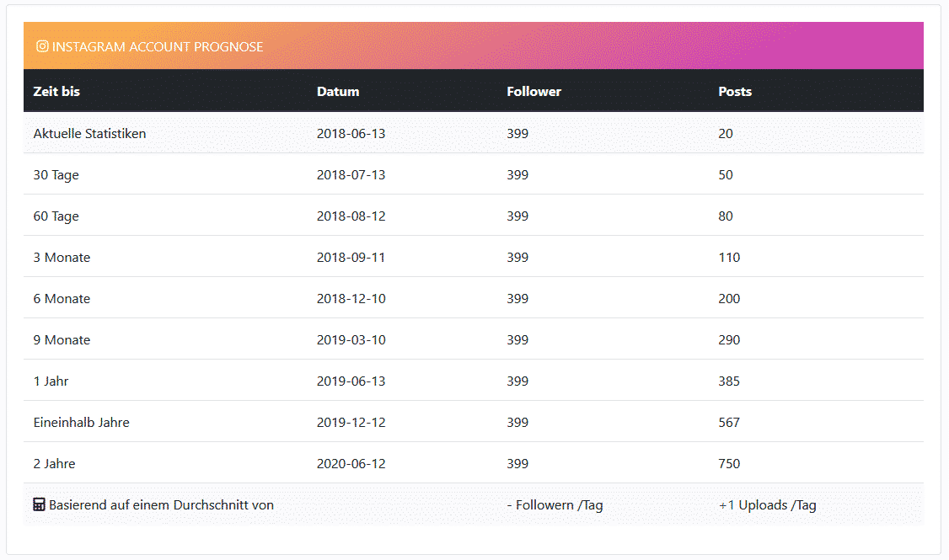Click the posts value 200
Viewport: 949px width, 560px height.
pyautogui.click(x=729, y=298)
